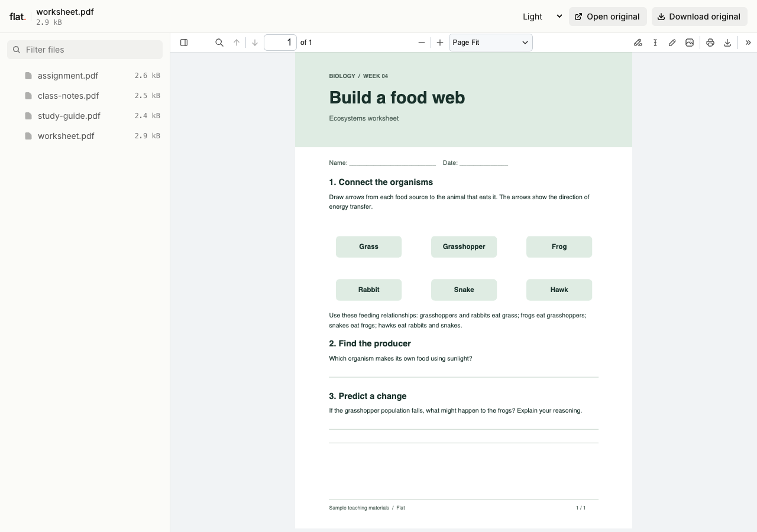Click the Download original button
This screenshot has height=532, width=757.
699,17
